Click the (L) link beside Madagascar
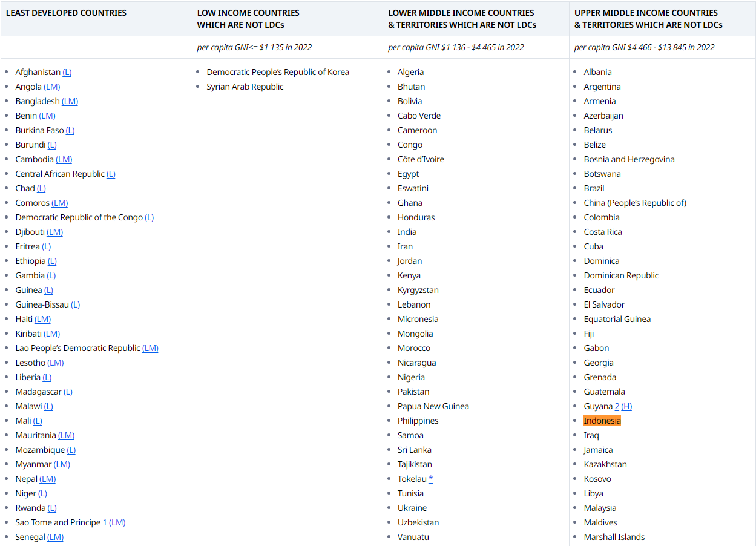This screenshot has height=546, width=756. pos(68,392)
